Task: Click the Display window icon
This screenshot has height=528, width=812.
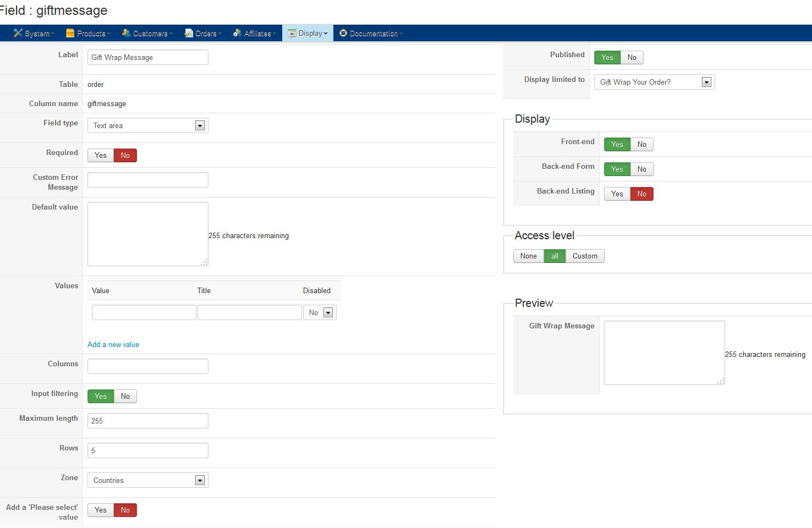Action: pyautogui.click(x=292, y=34)
